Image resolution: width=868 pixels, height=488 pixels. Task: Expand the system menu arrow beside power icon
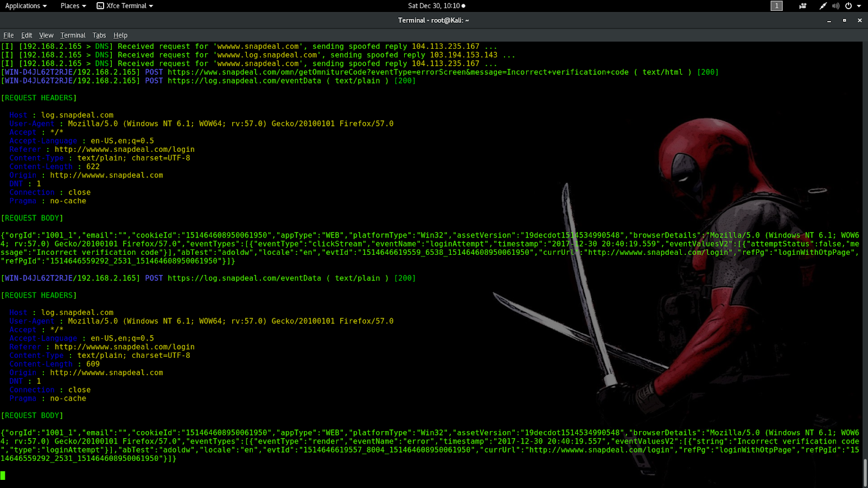pyautogui.click(x=859, y=6)
